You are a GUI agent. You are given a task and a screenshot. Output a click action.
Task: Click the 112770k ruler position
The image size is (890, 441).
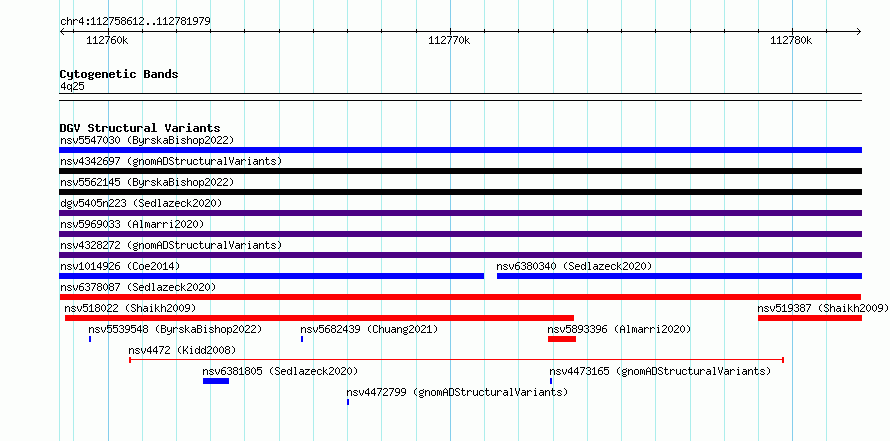point(449,40)
